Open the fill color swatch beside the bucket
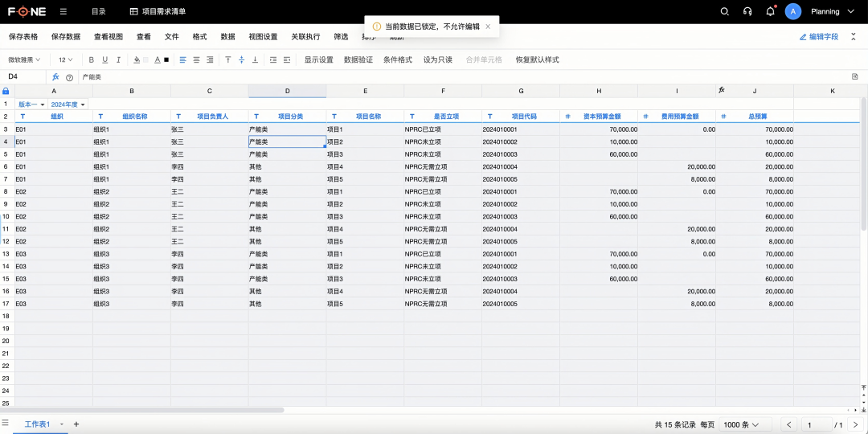 coord(145,59)
